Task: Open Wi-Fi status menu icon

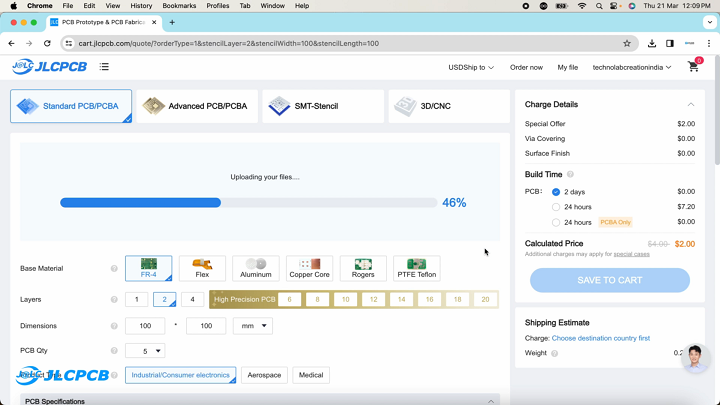Action: [582, 6]
